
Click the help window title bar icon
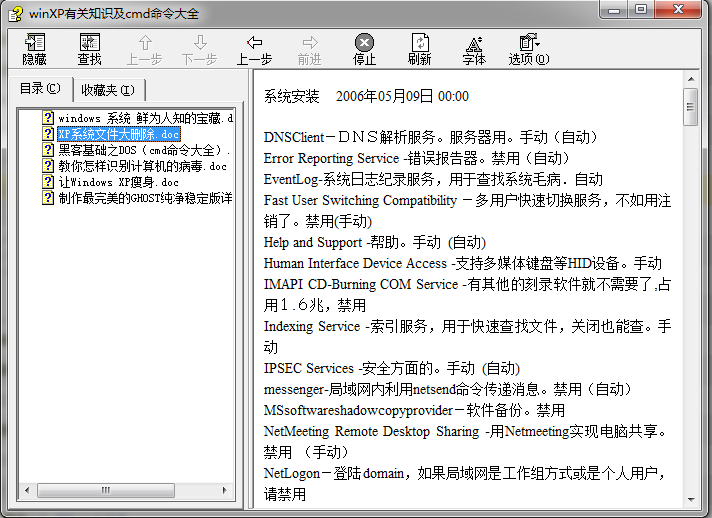[15, 14]
